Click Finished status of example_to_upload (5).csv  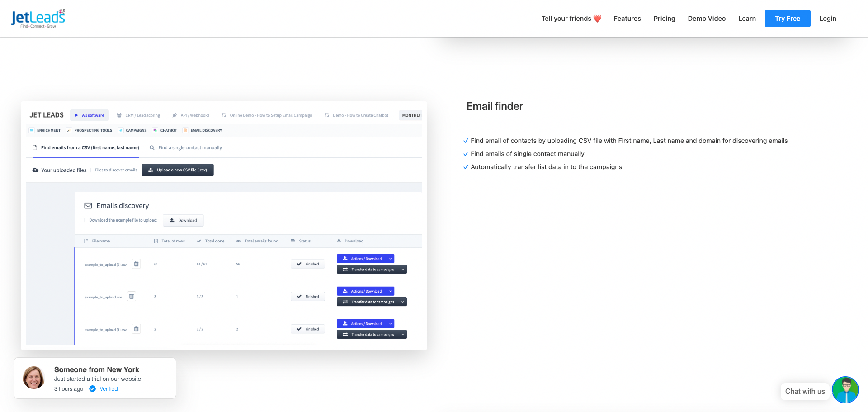[x=308, y=264]
